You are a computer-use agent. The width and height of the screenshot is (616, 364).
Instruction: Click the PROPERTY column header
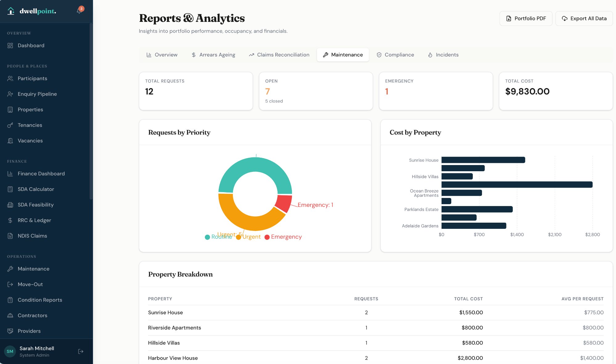coord(160,299)
